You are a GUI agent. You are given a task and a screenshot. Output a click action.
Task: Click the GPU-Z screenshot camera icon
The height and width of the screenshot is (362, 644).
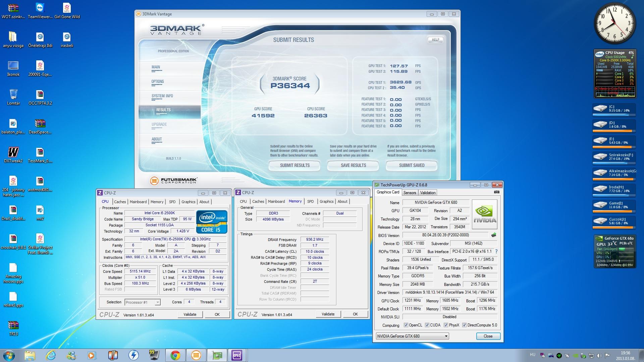(x=496, y=192)
